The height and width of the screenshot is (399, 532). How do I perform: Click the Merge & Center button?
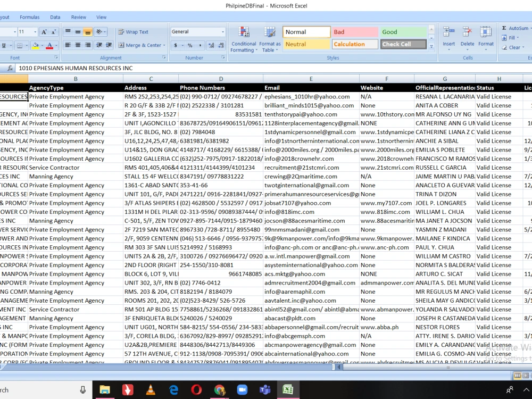pos(139,45)
